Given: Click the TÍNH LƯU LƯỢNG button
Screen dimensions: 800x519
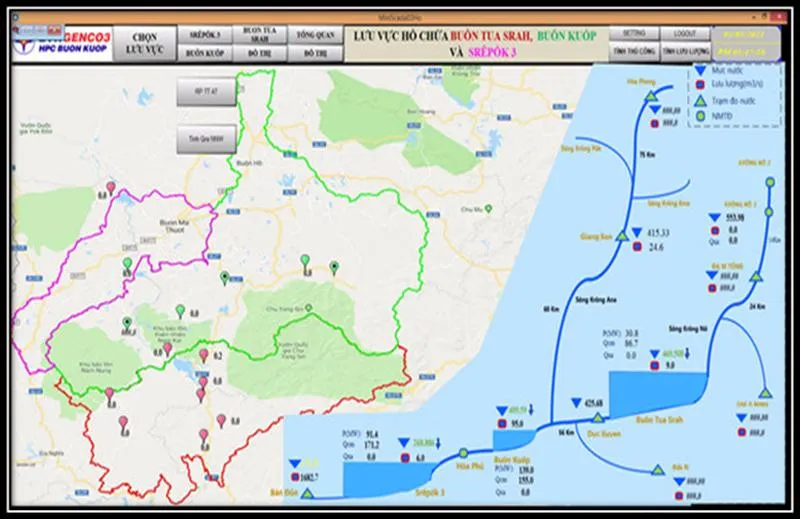Looking at the screenshot, I should [x=685, y=50].
